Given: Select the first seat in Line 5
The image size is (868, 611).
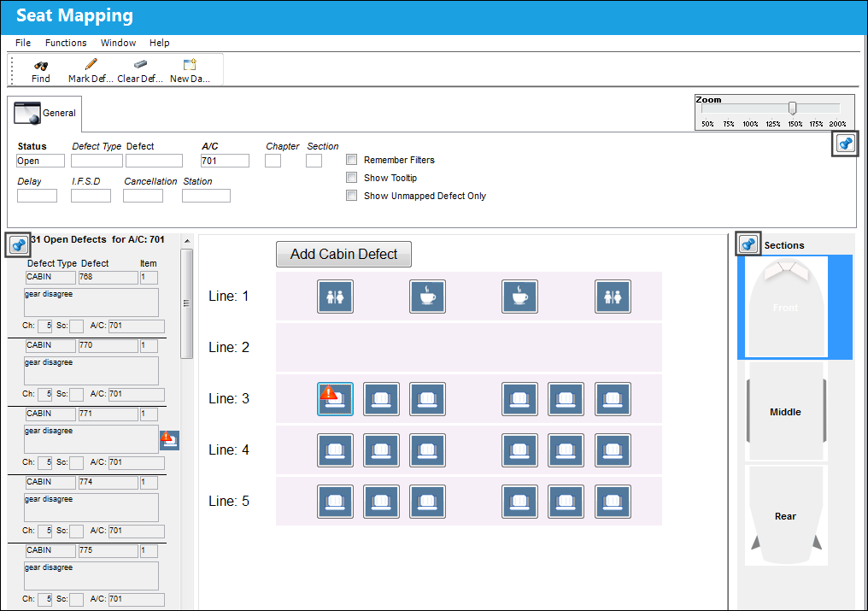Looking at the screenshot, I should [x=335, y=502].
